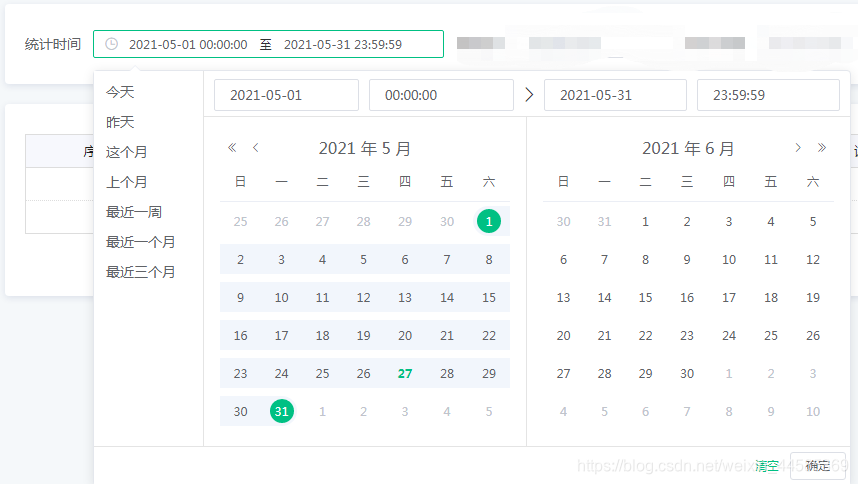858x484 pixels.
Task: Select June 13 in the June panel
Action: coord(563,298)
